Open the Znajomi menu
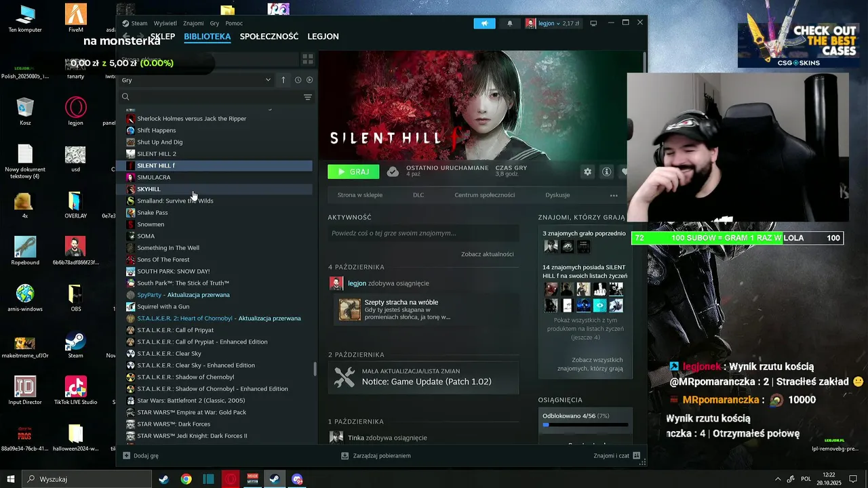The image size is (868, 488). pos(193,23)
